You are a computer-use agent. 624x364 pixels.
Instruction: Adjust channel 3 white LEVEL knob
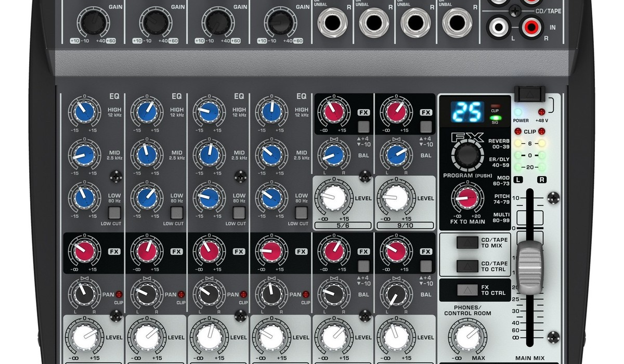point(209,337)
